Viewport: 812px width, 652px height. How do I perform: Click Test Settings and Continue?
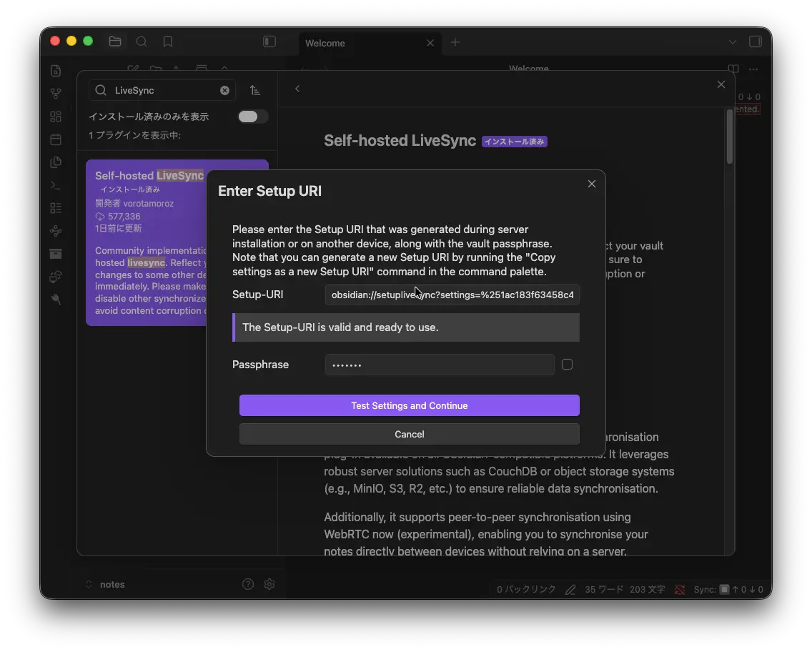pos(409,405)
